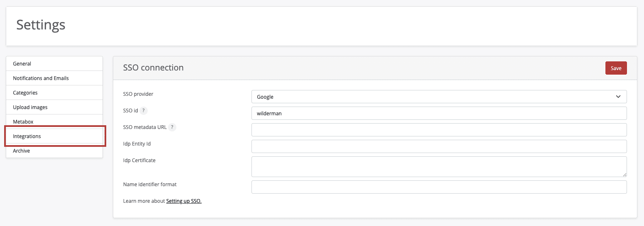Click into the Idp Entity Id field

click(439, 146)
